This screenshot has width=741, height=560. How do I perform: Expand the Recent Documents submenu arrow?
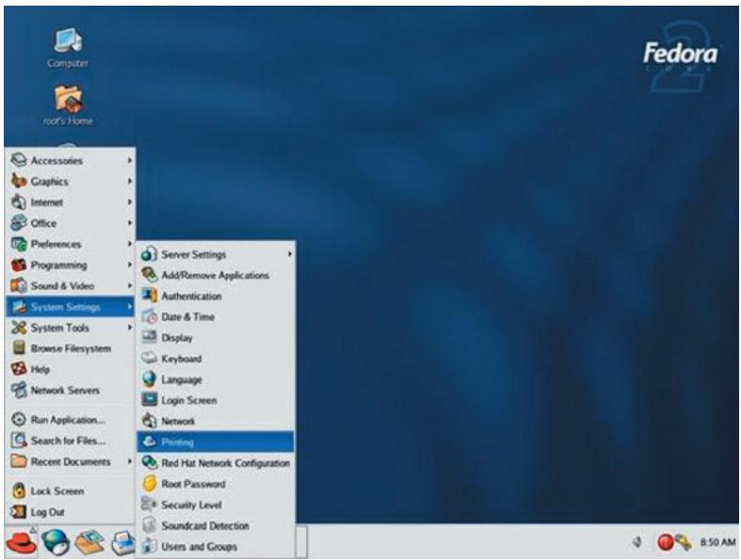129,461
